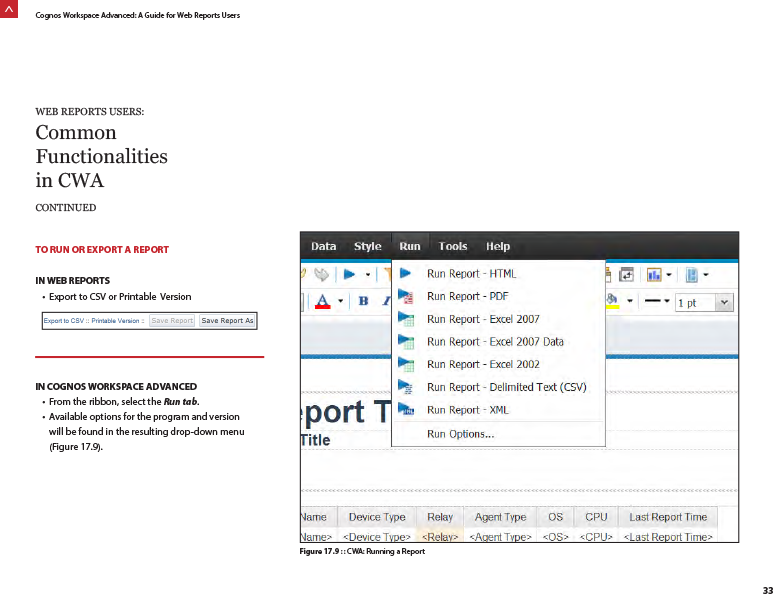The width and height of the screenshot is (783, 598).
Task: Click the Export to CSV link
Action: (63, 320)
